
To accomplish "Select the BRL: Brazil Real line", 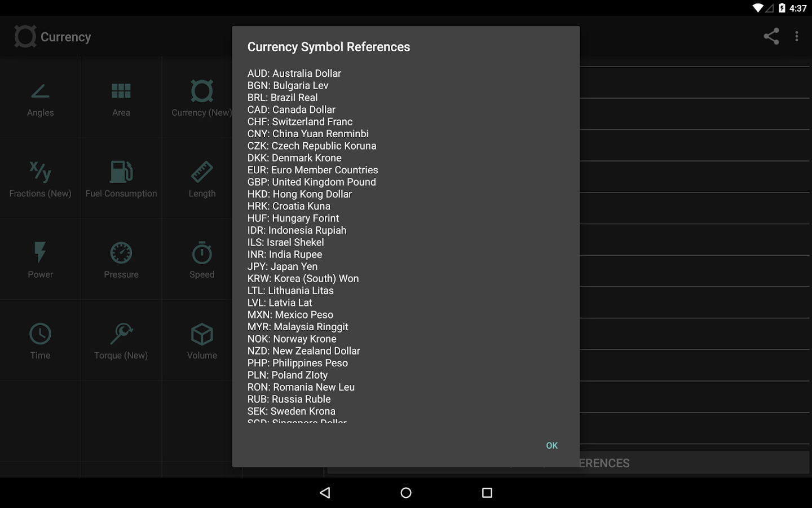I will click(283, 98).
